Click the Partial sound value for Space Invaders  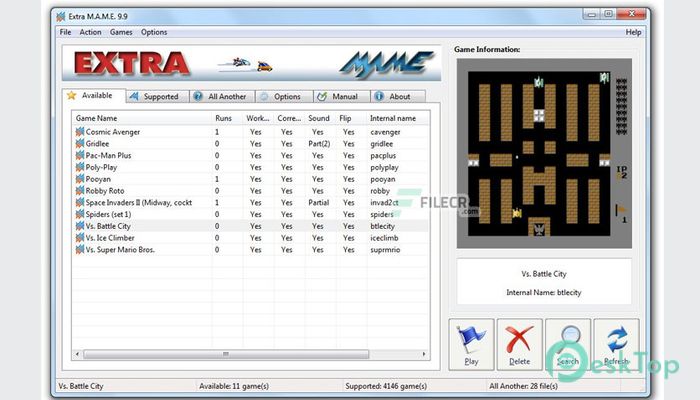319,202
